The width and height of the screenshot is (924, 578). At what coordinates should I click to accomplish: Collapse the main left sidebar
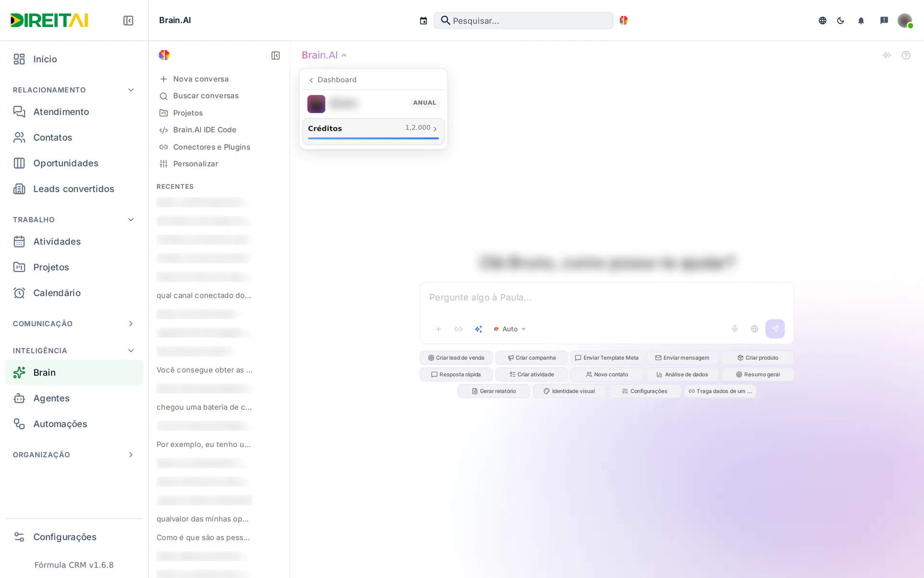click(x=128, y=20)
